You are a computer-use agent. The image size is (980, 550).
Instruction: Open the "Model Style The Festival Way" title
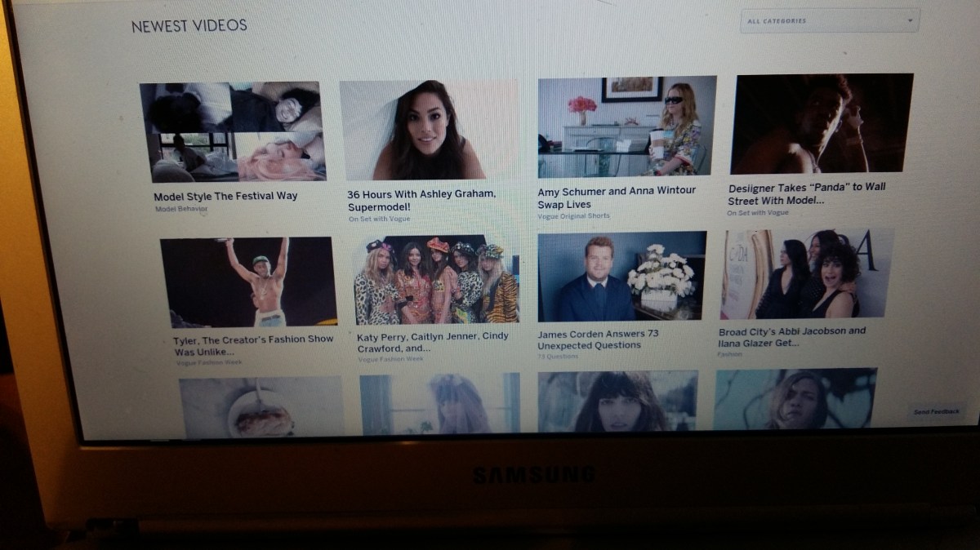pyautogui.click(x=225, y=197)
